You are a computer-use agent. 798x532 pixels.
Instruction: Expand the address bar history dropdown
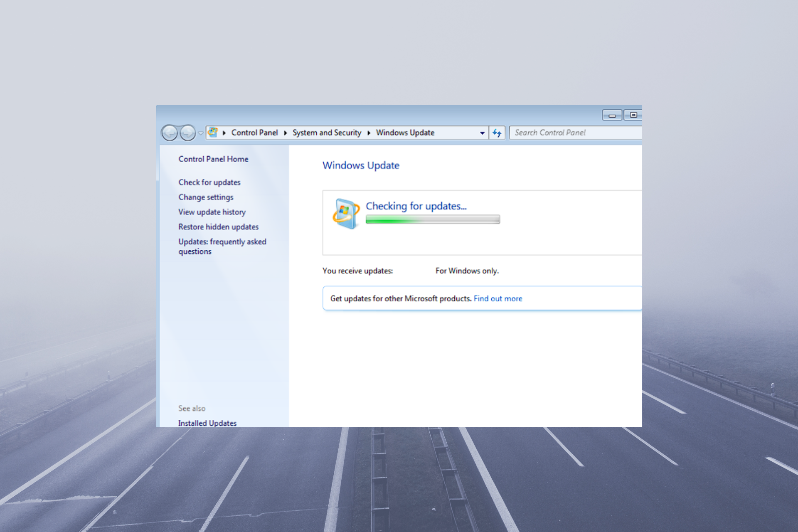point(482,133)
